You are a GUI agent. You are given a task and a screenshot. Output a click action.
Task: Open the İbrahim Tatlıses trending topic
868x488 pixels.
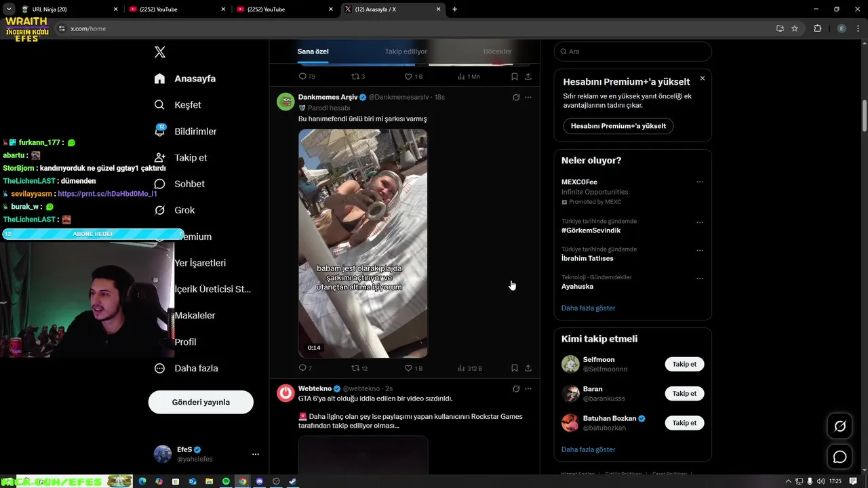tap(587, 258)
